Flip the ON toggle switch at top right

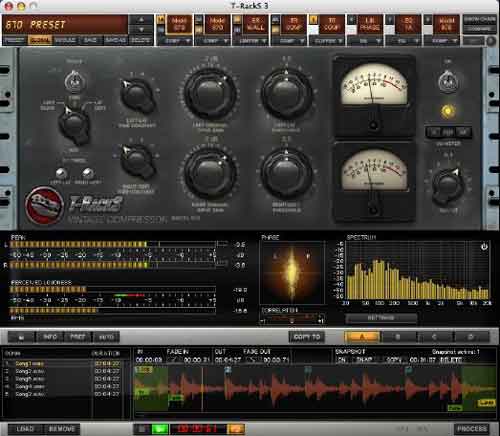pyautogui.click(x=448, y=81)
